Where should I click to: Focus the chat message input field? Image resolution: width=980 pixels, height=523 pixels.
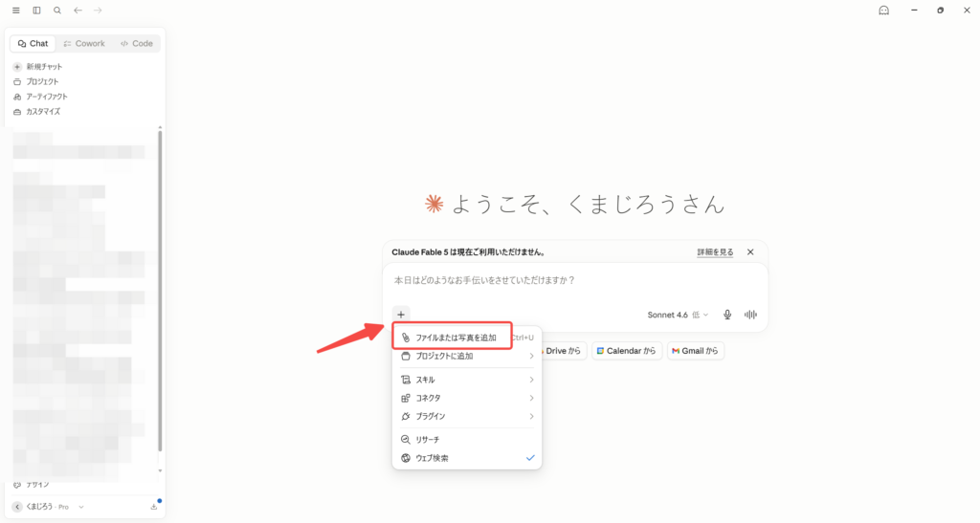575,281
